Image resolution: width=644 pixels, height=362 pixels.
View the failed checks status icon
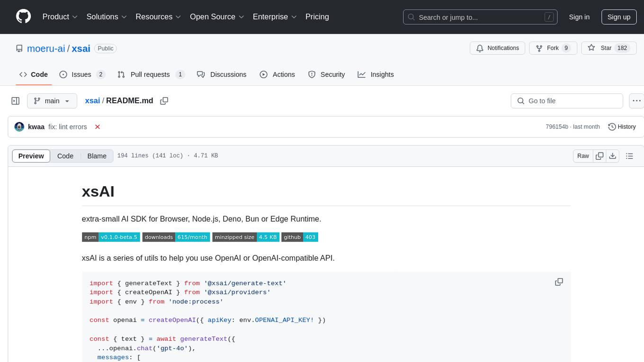pos(98,127)
